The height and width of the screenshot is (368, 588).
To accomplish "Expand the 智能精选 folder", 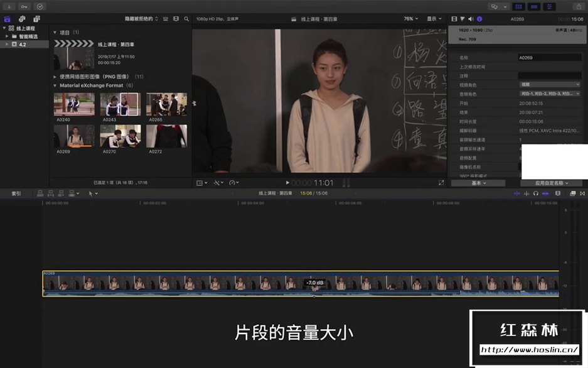I will coord(7,36).
